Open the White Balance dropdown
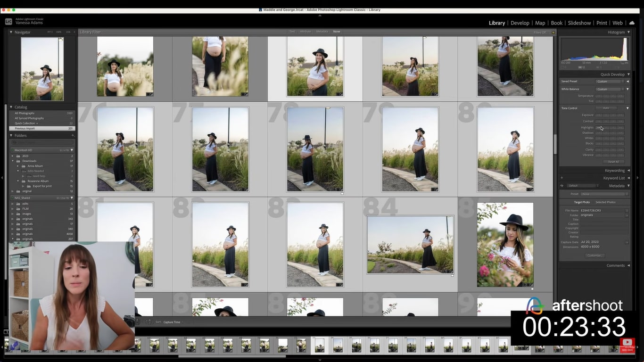 coord(610,89)
